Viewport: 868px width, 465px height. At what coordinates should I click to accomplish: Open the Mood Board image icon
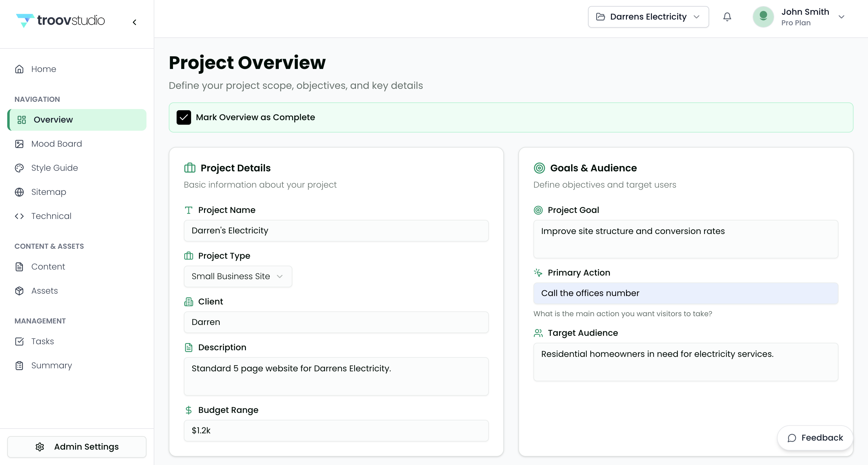coord(19,144)
